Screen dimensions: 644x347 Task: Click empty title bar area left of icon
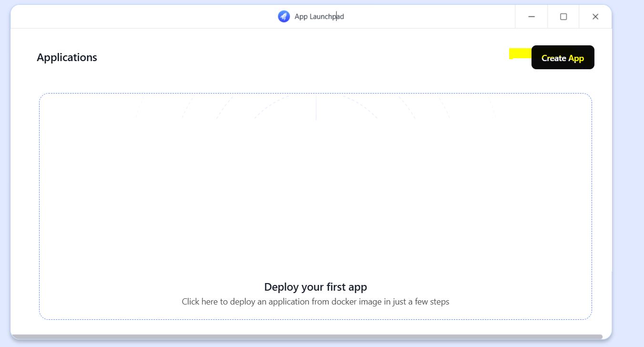coord(143,17)
